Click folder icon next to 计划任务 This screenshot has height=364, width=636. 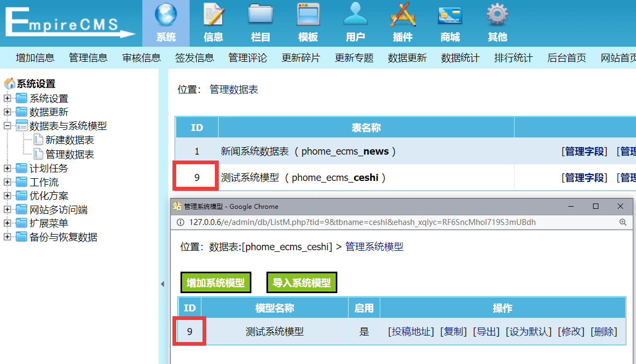pos(21,168)
